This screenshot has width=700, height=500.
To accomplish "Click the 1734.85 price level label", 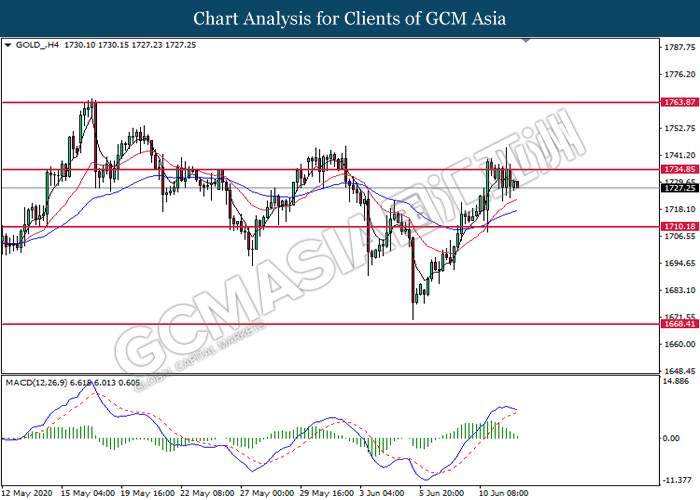I will tap(679, 169).
